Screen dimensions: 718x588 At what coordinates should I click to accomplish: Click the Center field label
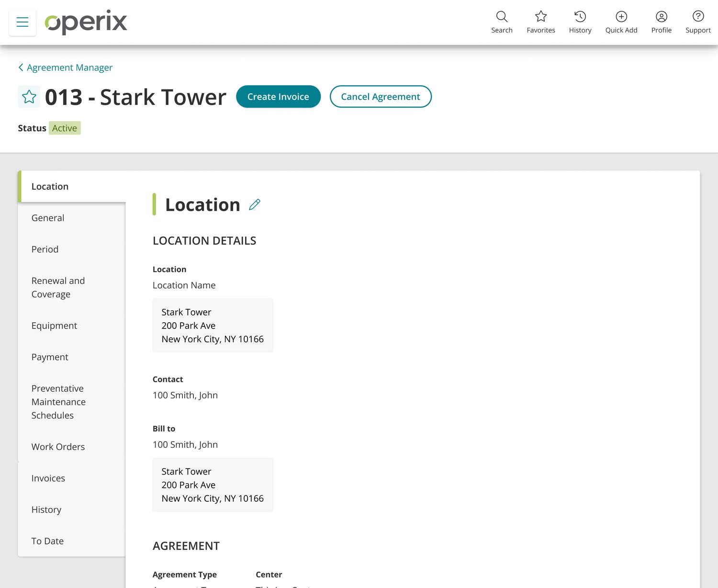pos(269,575)
